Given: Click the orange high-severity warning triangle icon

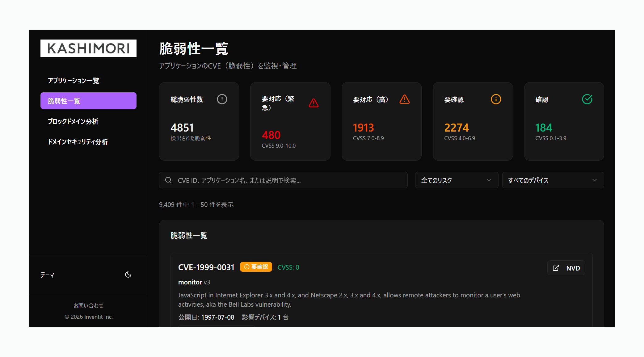Looking at the screenshot, I should click(404, 99).
